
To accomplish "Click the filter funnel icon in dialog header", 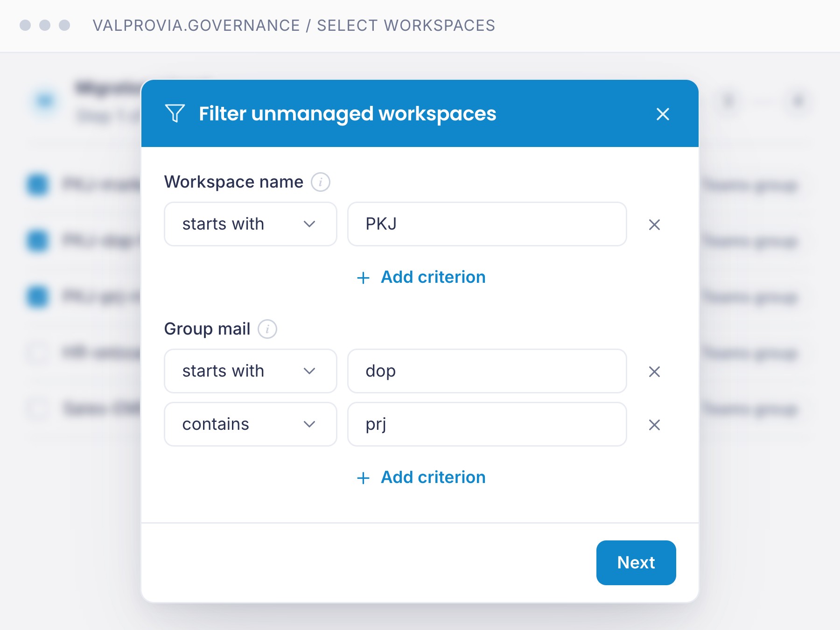I will tap(175, 113).
